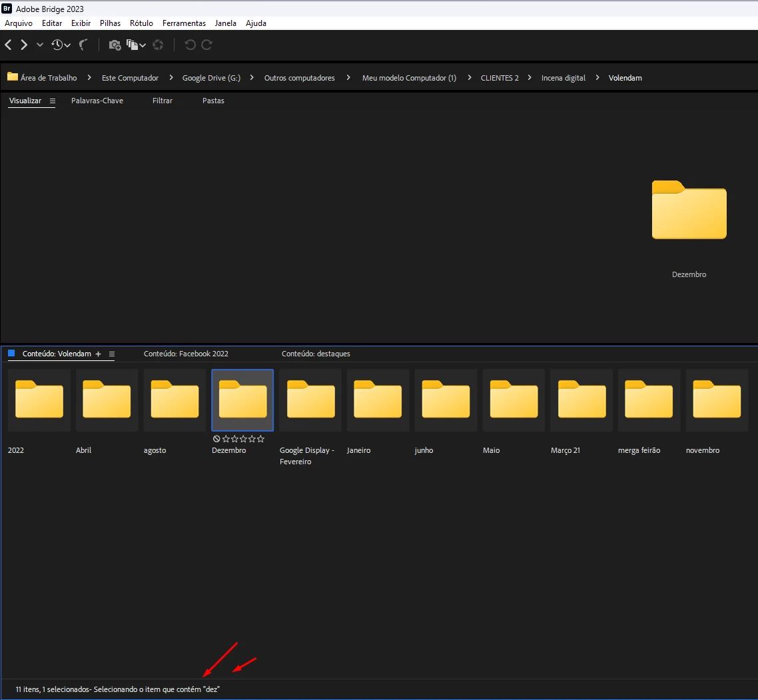This screenshot has height=700, width=758.
Task: Go back with the left arrow
Action: [x=8, y=45]
